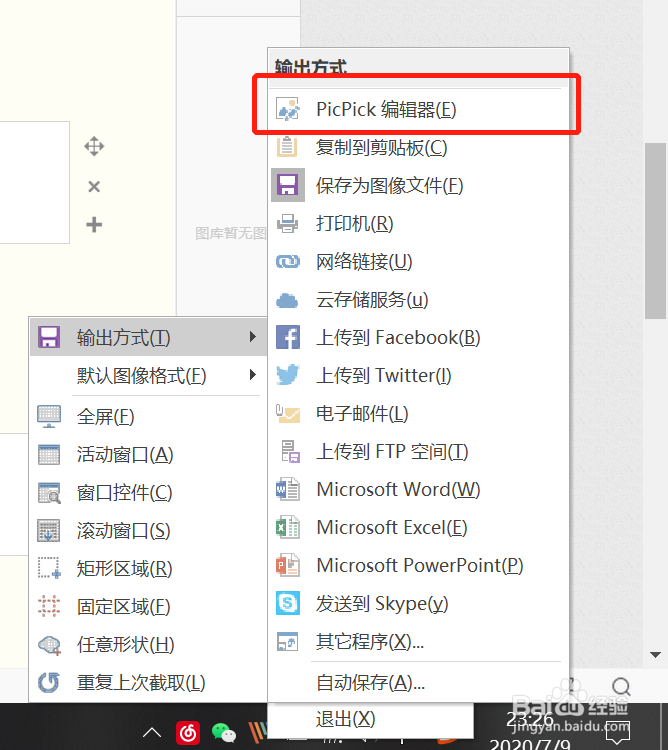Click the repeat last capture icon
The width and height of the screenshot is (668, 750).
tap(49, 683)
